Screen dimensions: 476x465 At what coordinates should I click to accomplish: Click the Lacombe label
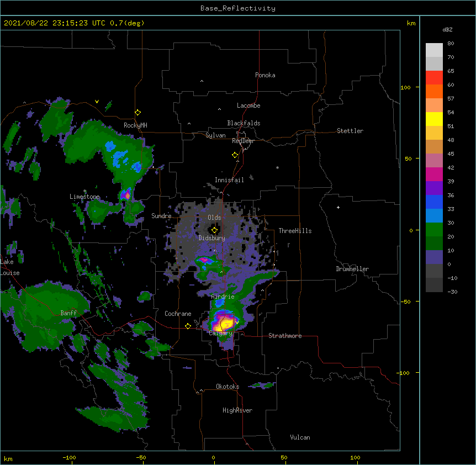[248, 105]
